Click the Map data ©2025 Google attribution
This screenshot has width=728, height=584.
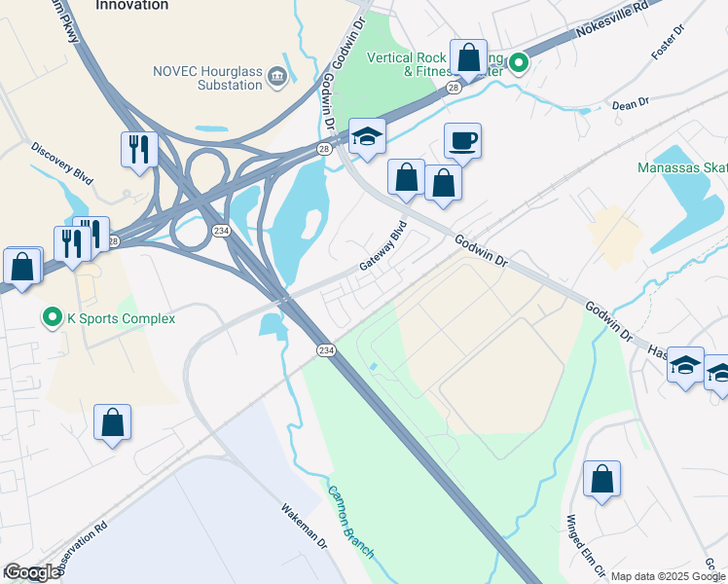(x=668, y=576)
